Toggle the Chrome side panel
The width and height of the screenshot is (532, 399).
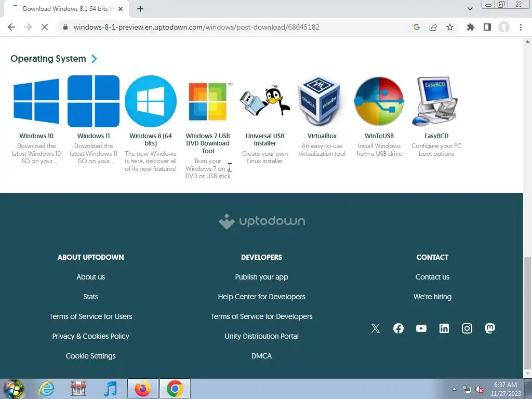click(487, 27)
